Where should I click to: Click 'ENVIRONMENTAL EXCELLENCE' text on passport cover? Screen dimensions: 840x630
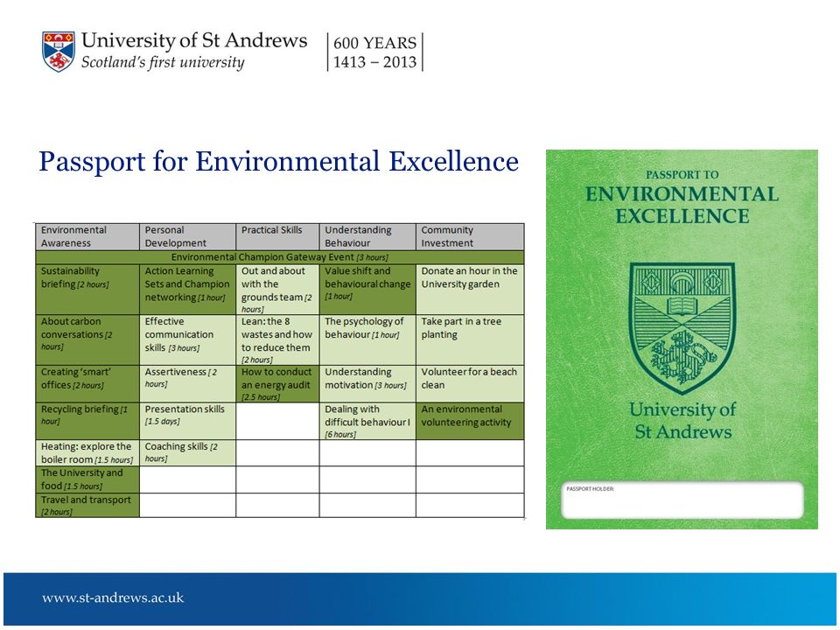click(682, 205)
